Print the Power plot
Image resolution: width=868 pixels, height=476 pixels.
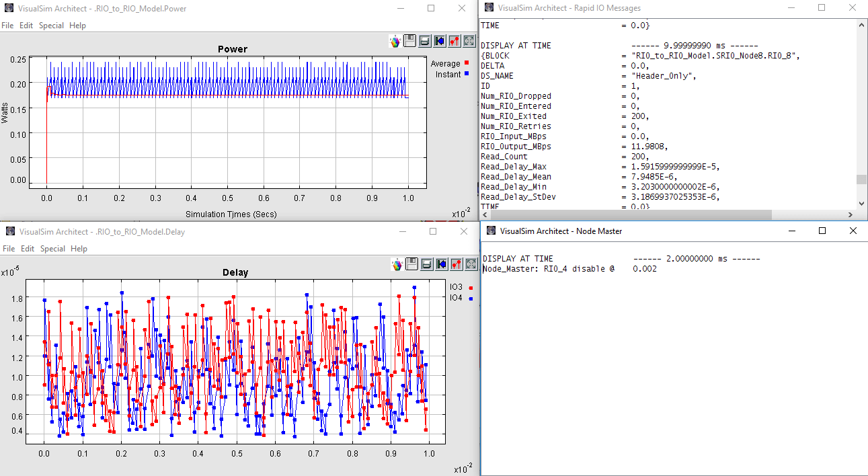tap(425, 41)
